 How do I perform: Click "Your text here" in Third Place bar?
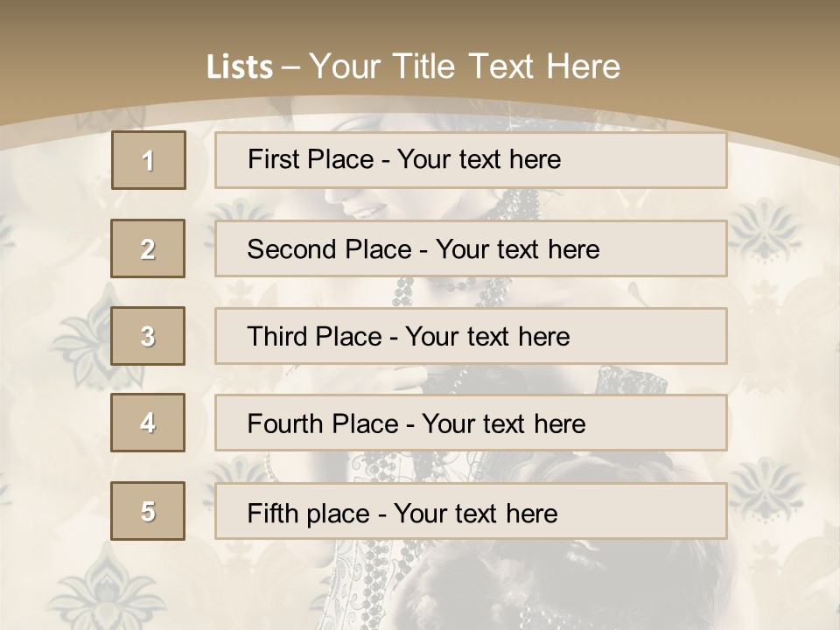pyautogui.click(x=487, y=337)
